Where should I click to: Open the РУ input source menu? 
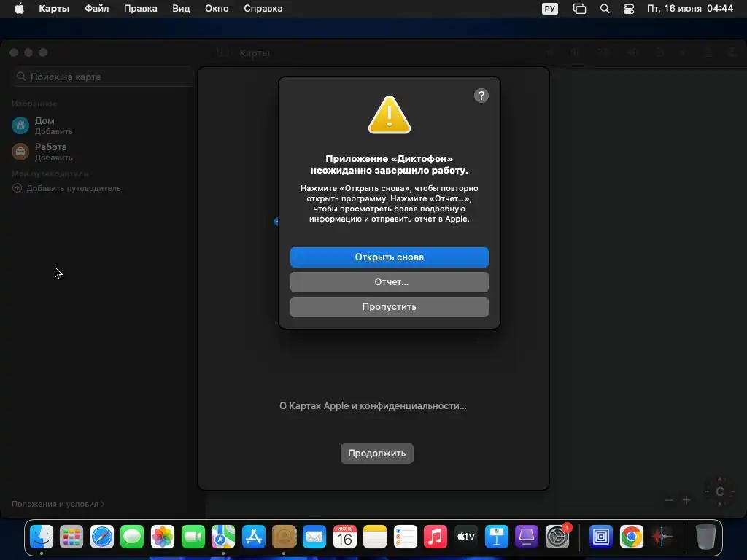click(x=550, y=9)
